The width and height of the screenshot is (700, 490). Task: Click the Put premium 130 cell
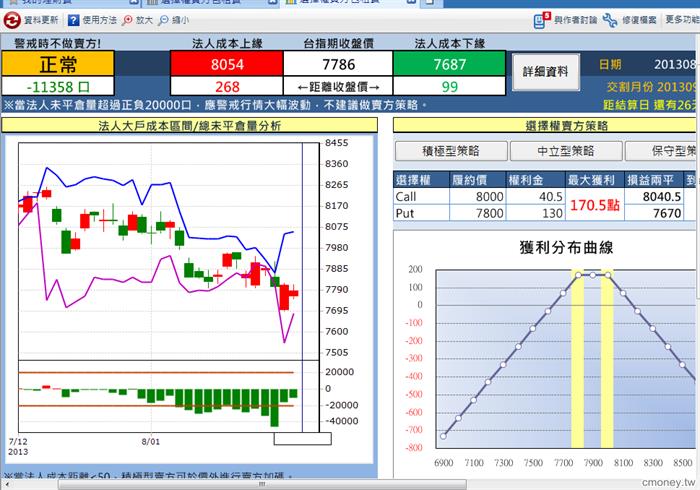pyautogui.click(x=535, y=213)
